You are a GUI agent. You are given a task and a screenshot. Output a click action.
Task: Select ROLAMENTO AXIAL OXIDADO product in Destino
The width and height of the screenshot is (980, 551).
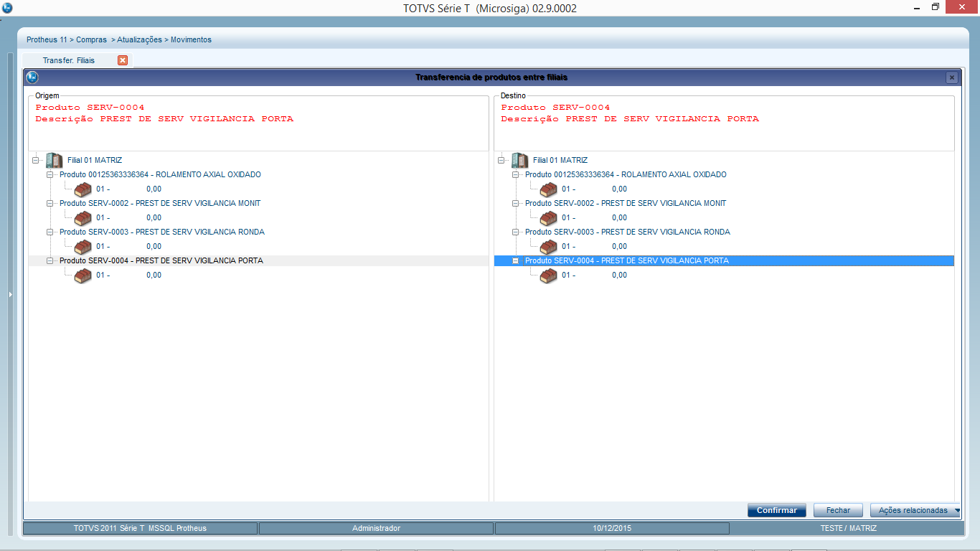click(626, 174)
